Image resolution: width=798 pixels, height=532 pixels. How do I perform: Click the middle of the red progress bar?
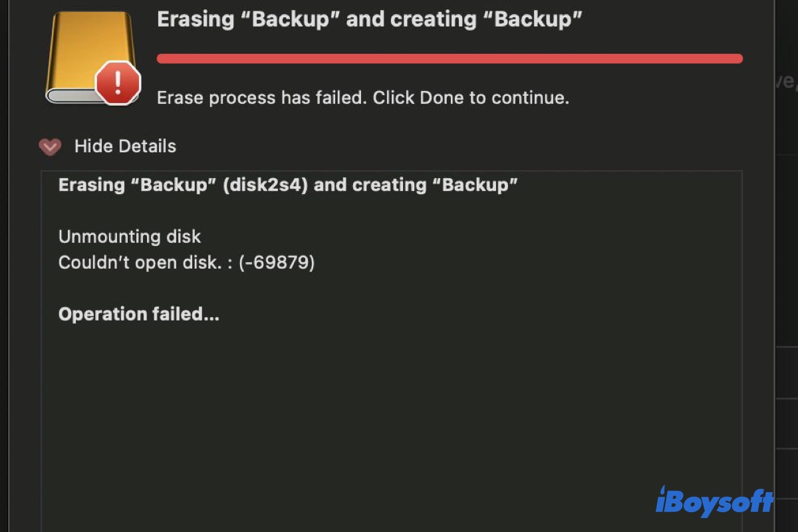tap(450, 59)
